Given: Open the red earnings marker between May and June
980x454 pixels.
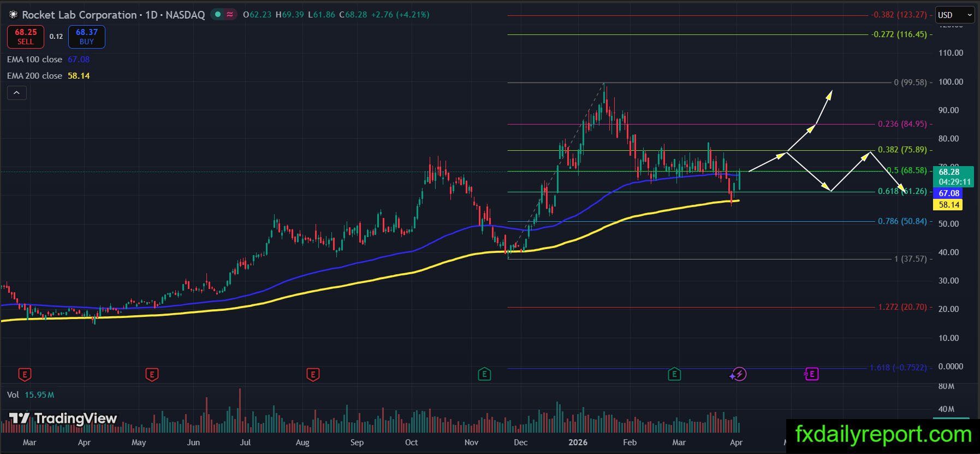Looking at the screenshot, I should click(x=152, y=374).
